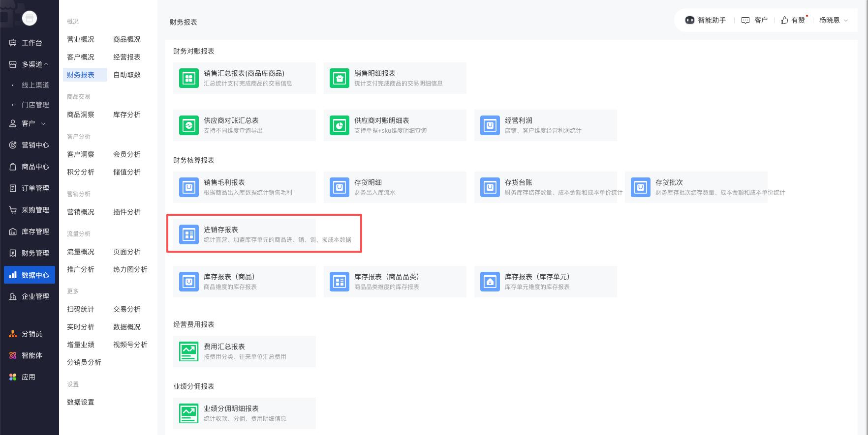Click 数据设置 under 设置 section

point(81,402)
